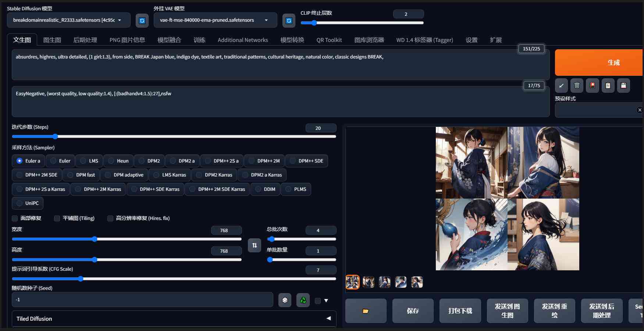Image resolution: width=644 pixels, height=331 pixels.
Task: Select the last thumbnail in gallery strip
Action: point(417,282)
